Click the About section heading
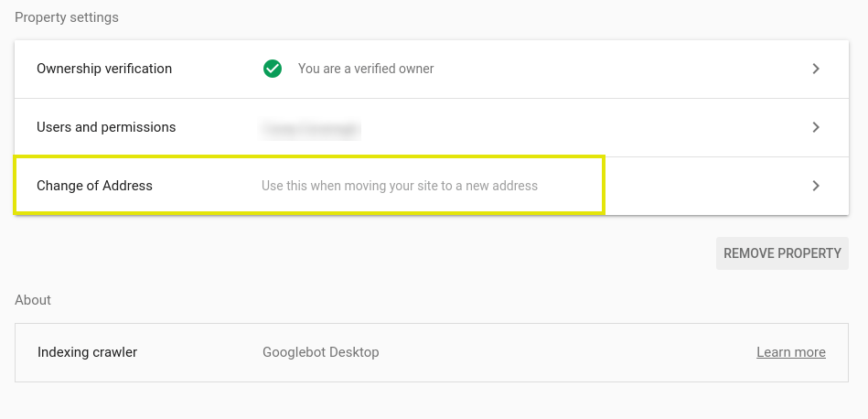Screen dimensions: 868x419 click(33, 300)
